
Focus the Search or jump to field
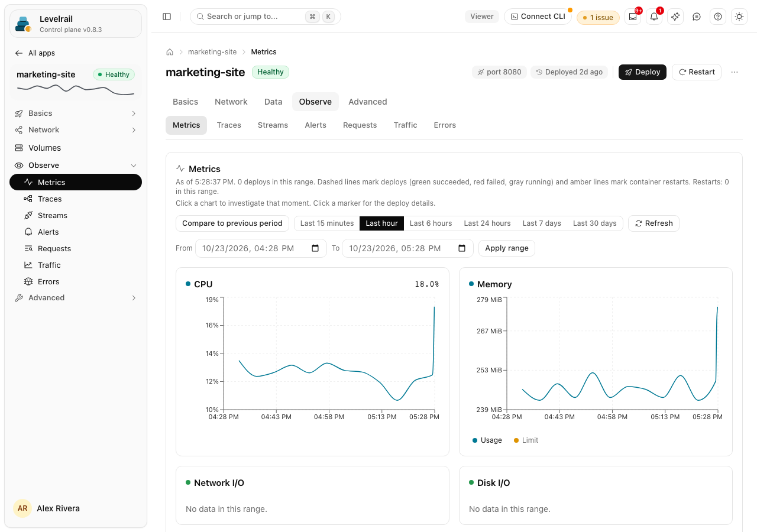point(266,17)
